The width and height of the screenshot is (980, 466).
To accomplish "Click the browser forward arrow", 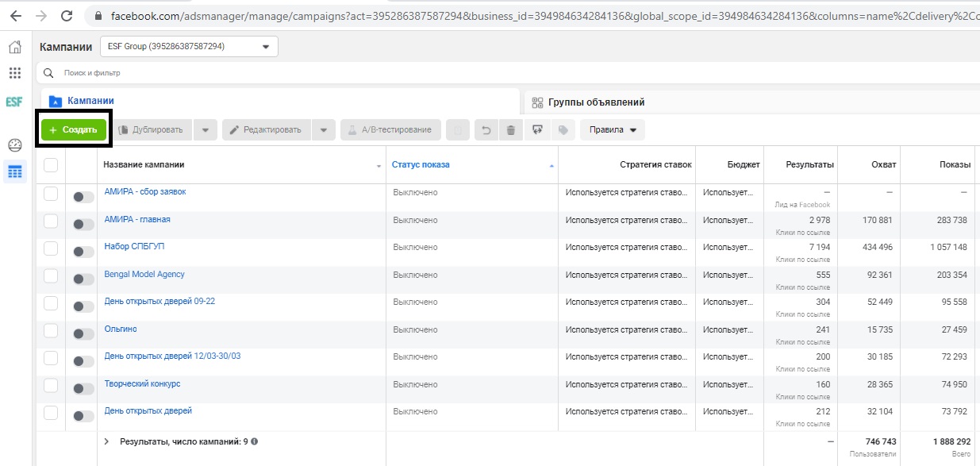I will click(x=41, y=16).
